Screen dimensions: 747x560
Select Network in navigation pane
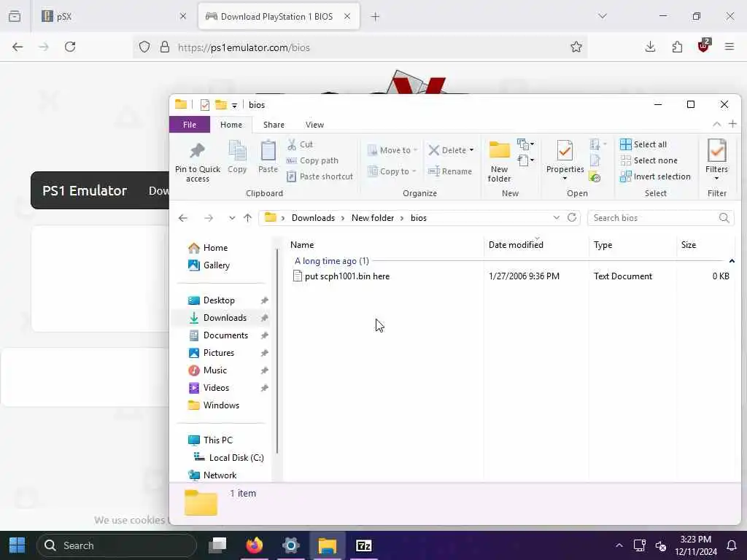[220, 475]
